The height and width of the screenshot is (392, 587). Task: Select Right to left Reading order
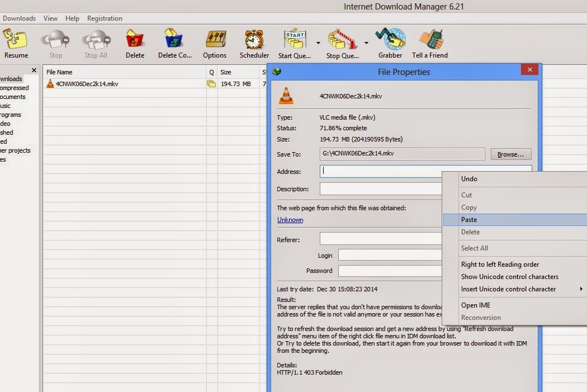(515, 265)
